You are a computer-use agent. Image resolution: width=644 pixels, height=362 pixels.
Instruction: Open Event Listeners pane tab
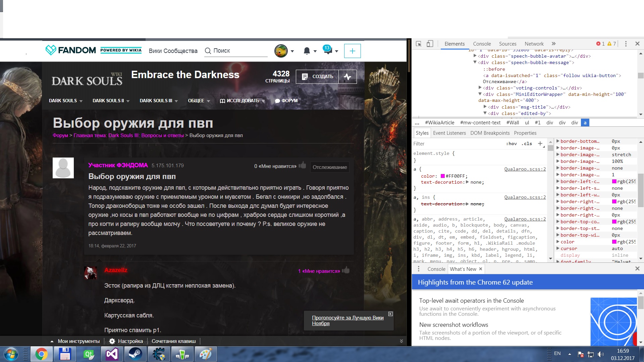(449, 133)
